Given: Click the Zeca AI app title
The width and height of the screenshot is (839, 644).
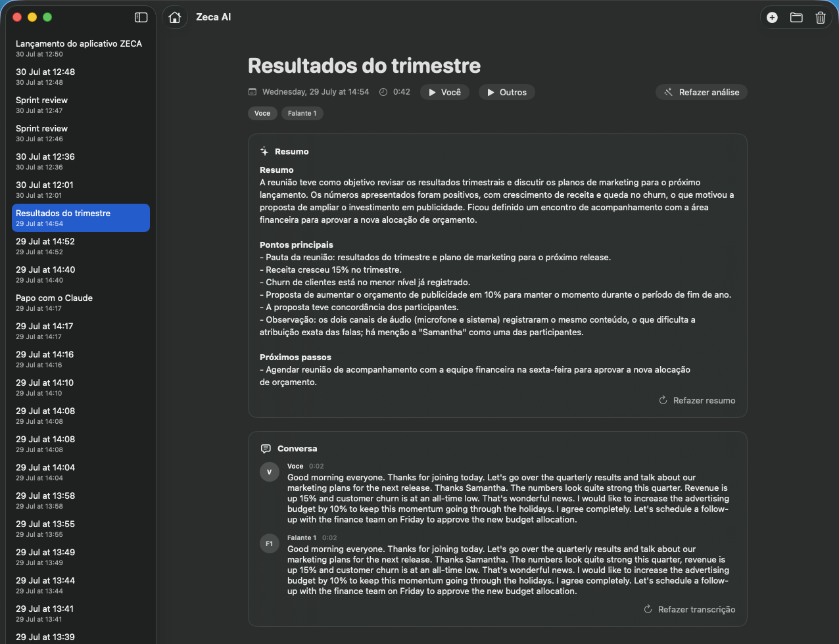Looking at the screenshot, I should [x=213, y=17].
